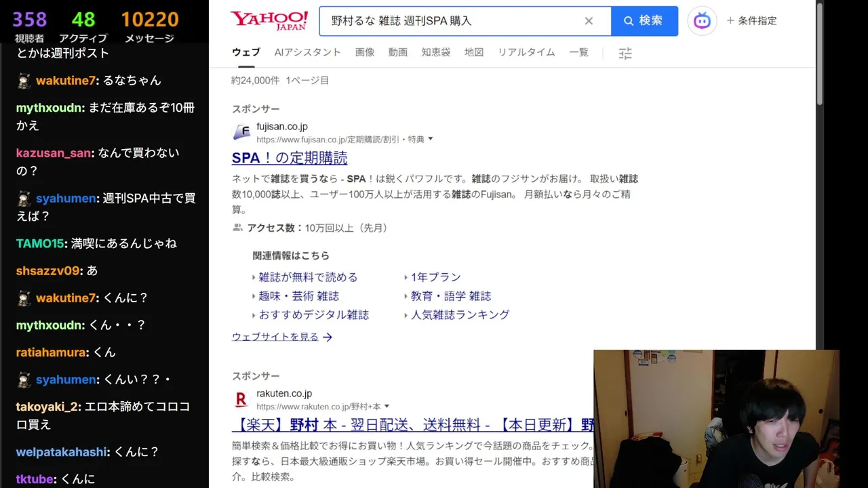
Task: Expand the fujisan.co.jp URL dropdown arrow
Action: pyautogui.click(x=430, y=140)
